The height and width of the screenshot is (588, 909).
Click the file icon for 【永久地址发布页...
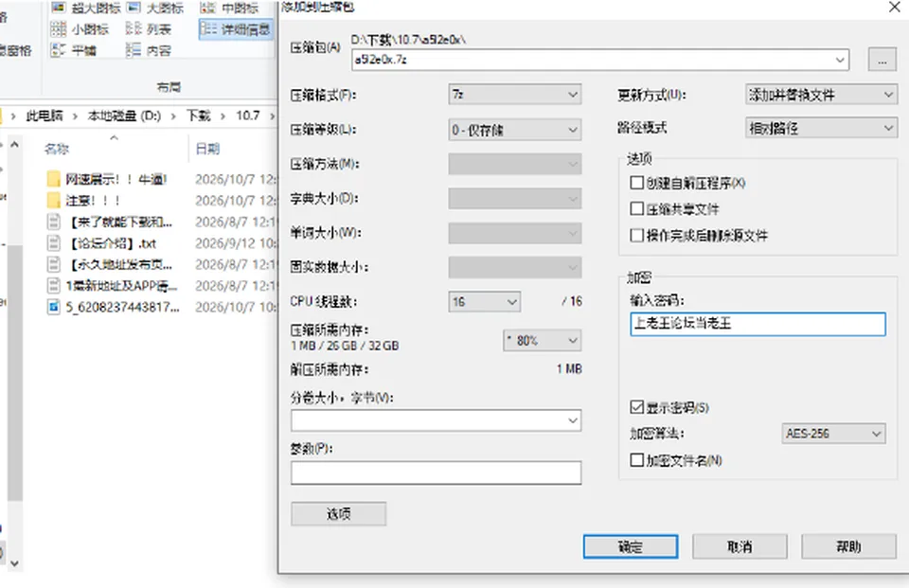pyautogui.click(x=53, y=264)
